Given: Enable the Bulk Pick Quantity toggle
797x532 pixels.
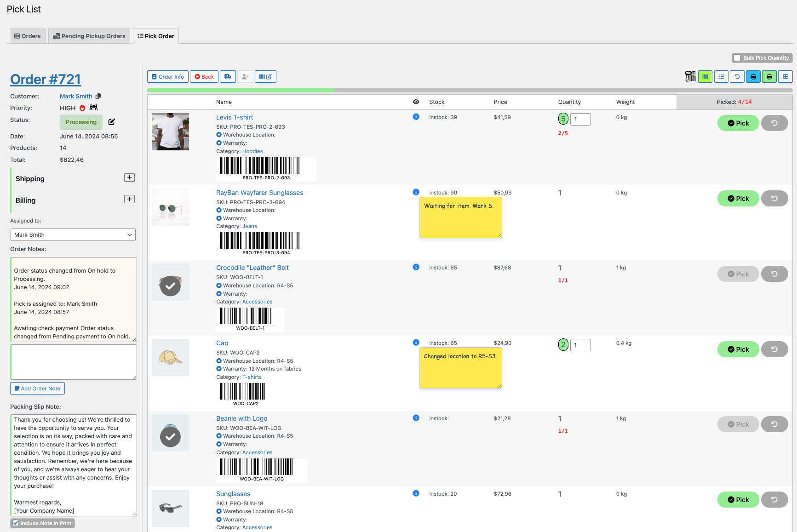Looking at the screenshot, I should point(738,58).
